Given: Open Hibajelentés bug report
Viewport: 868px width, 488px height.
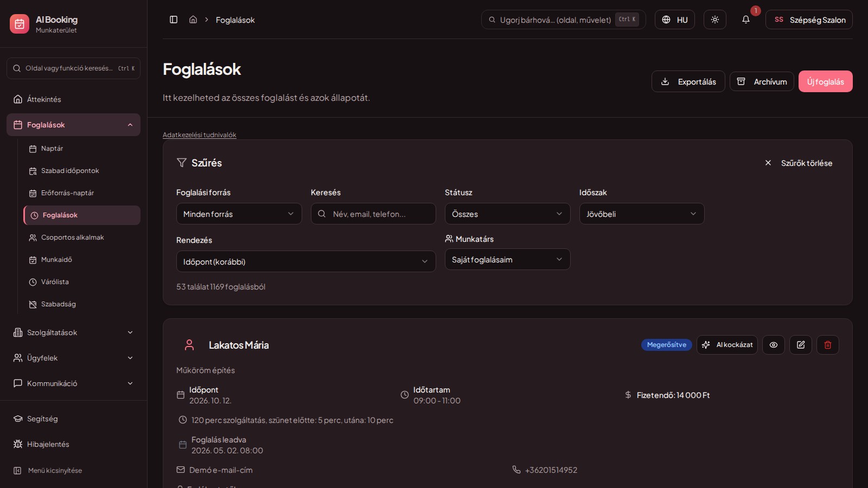Looking at the screenshot, I should [73, 444].
